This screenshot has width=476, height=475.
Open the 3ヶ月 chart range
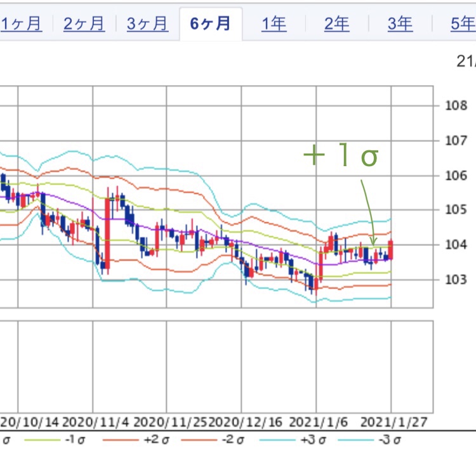click(x=147, y=24)
